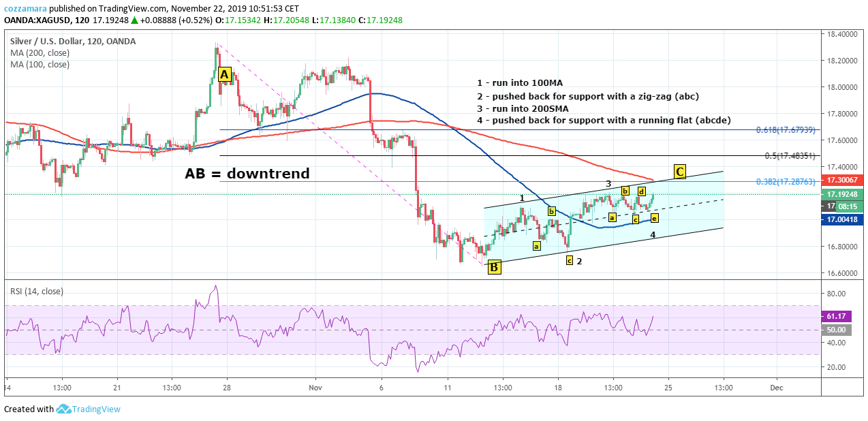Screen dimensions: 868x421
Task: Click the black 17.19248 current price tag
Action: [843, 194]
